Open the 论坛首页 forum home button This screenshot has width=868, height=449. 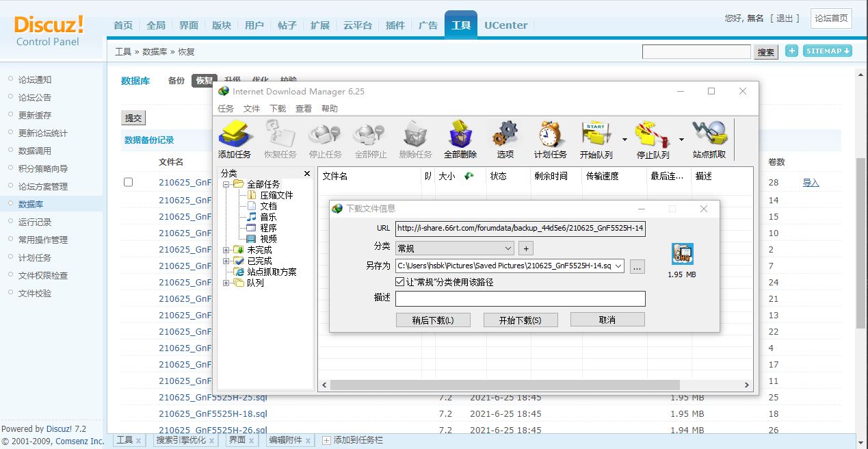(x=831, y=18)
